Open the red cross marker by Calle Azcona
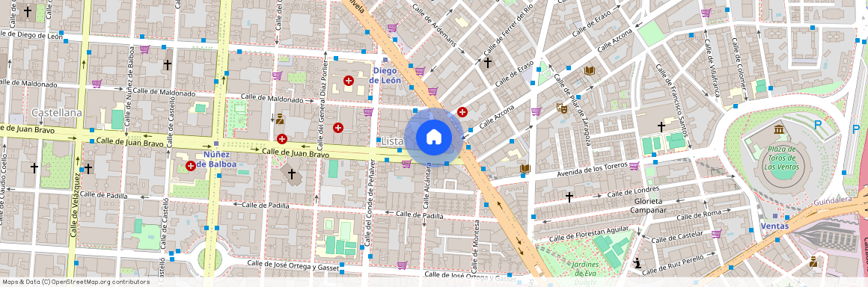Screen dimensions: 868x287 [462, 111]
